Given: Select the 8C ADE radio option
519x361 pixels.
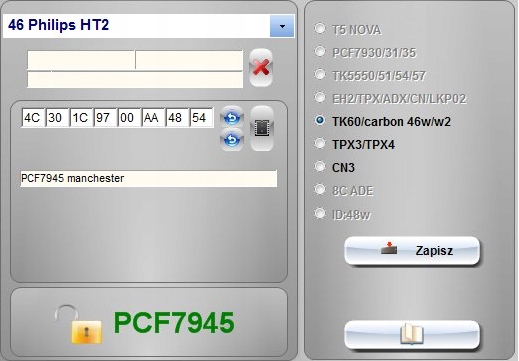Looking at the screenshot, I should tap(320, 189).
